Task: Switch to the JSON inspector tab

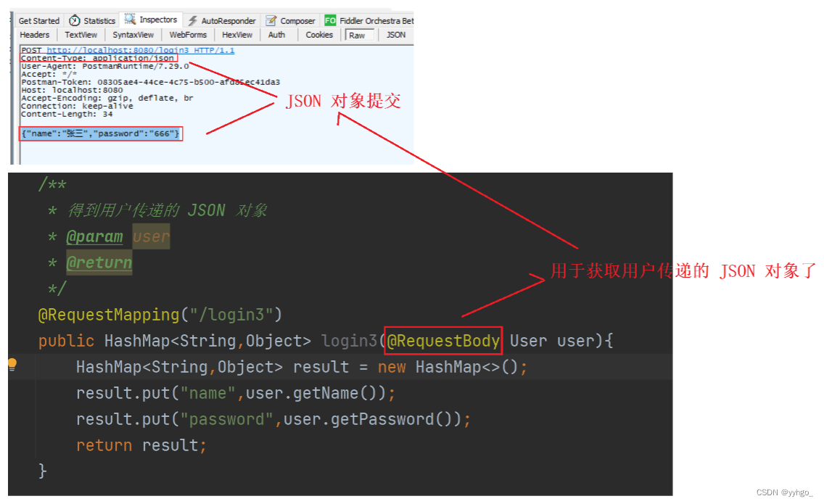Action: 396,35
